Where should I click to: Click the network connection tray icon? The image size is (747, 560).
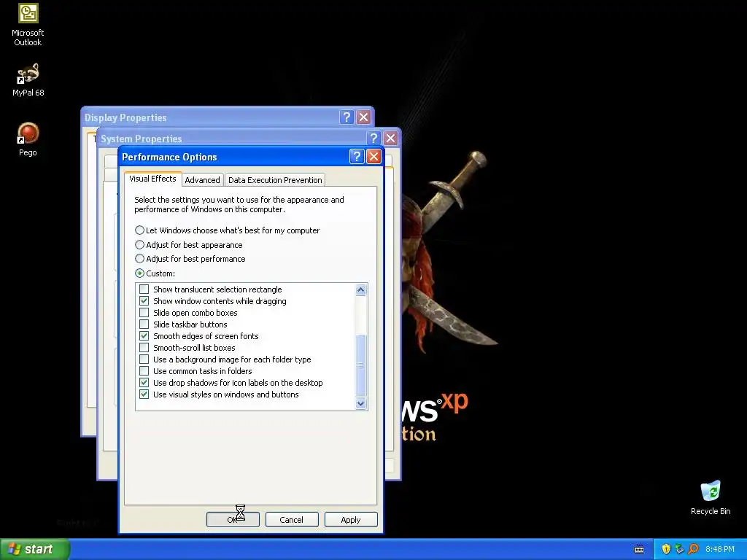click(679, 549)
